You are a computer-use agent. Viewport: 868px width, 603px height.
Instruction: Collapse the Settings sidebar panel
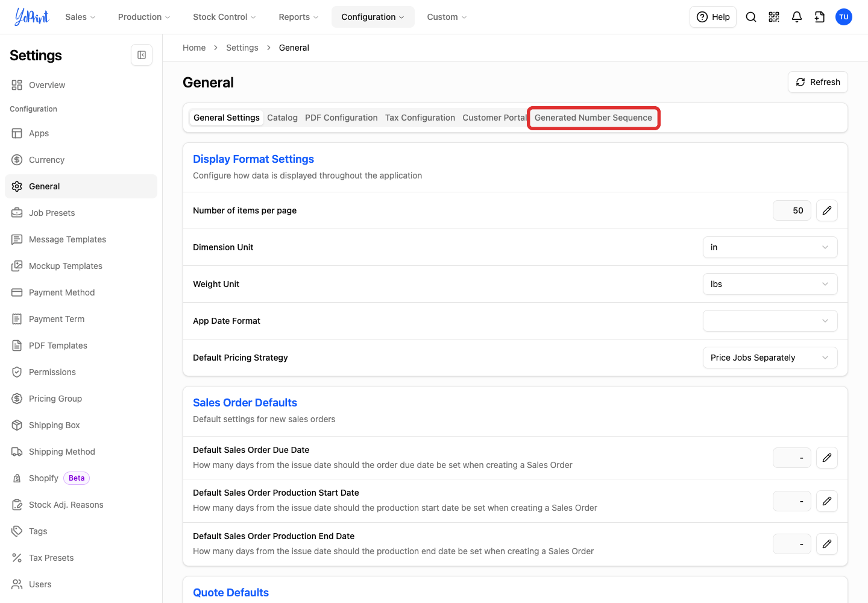click(x=142, y=55)
